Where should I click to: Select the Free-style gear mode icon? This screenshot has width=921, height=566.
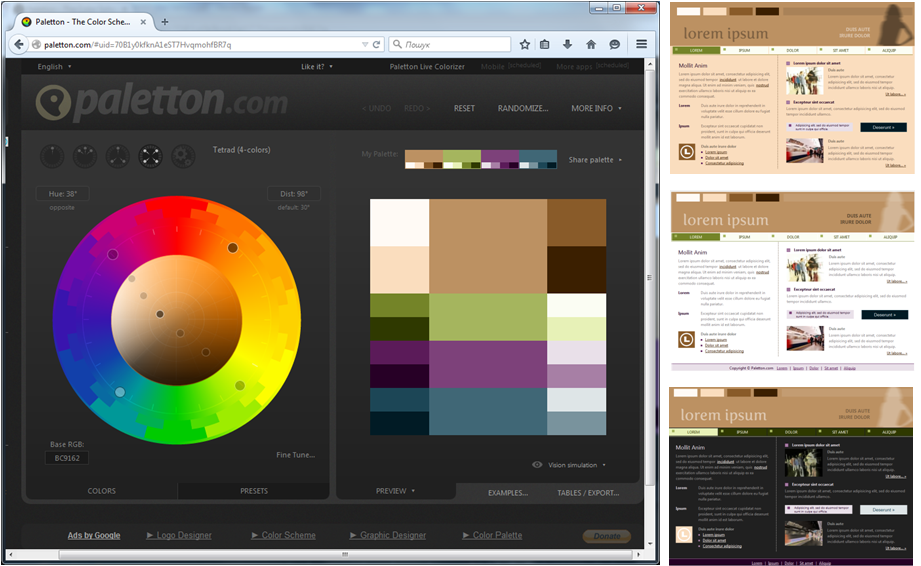click(183, 156)
